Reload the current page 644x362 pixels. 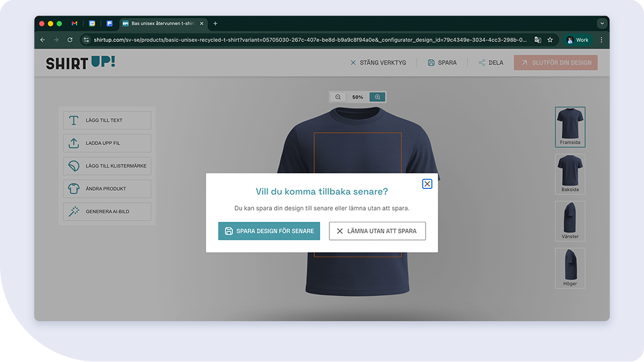tap(70, 40)
